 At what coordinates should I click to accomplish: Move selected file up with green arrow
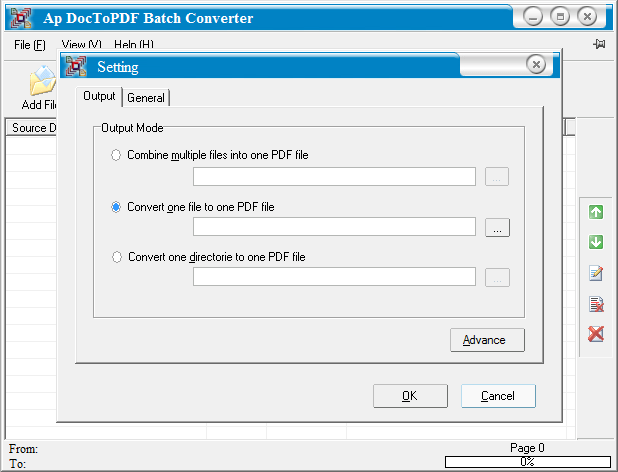[596, 212]
